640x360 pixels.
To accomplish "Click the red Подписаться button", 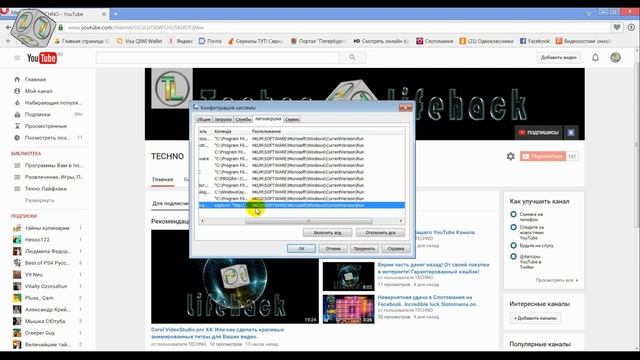I will pos(543,156).
